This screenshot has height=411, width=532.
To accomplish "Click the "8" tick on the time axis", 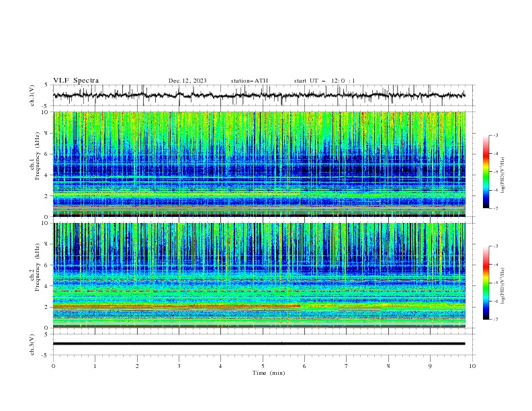I will point(388,366).
